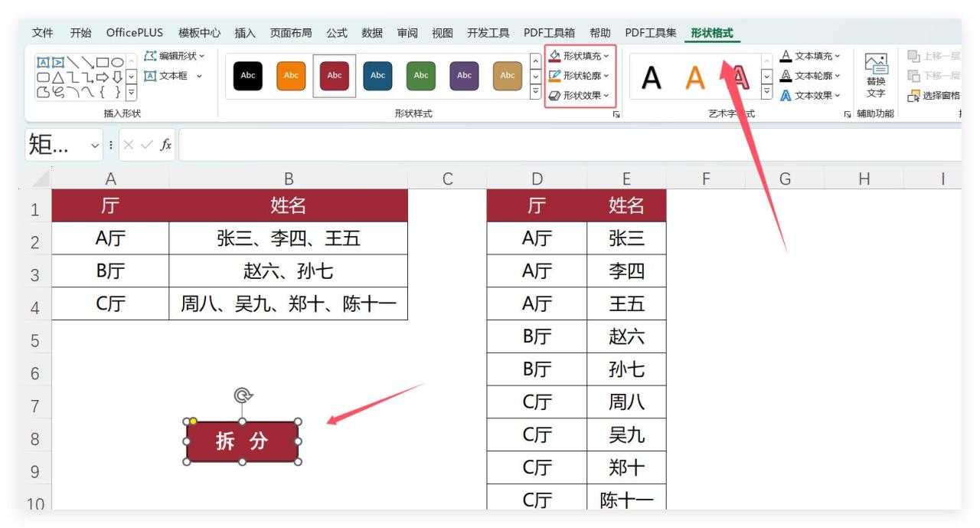Choose the rectangle shape in gallery
Viewport: 980px width, 528px height.
103,62
